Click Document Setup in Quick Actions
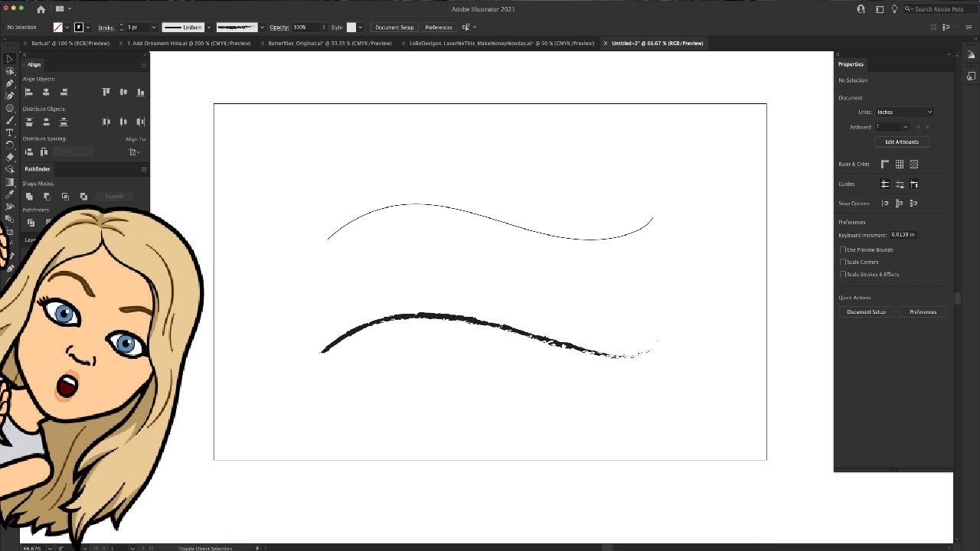 point(866,311)
